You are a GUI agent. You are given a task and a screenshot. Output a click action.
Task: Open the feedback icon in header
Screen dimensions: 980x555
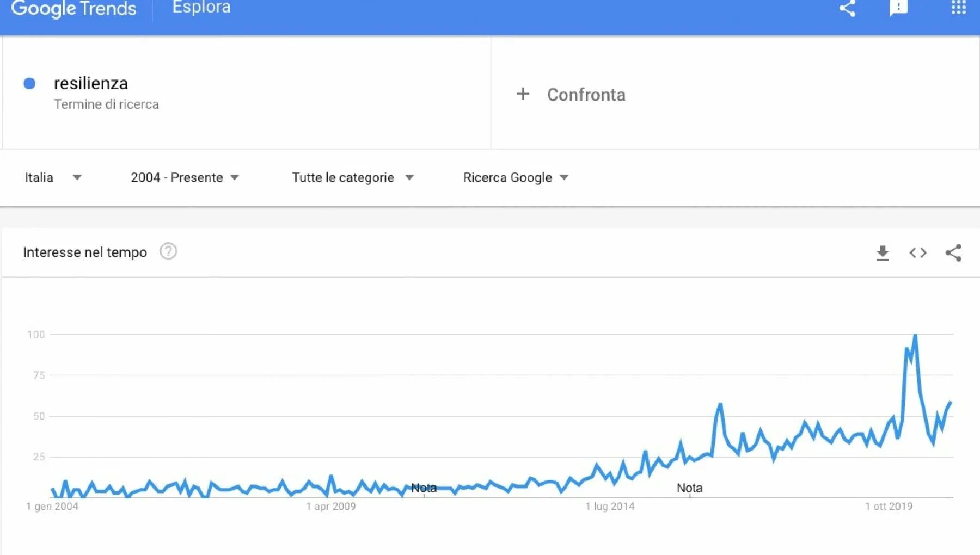898,8
